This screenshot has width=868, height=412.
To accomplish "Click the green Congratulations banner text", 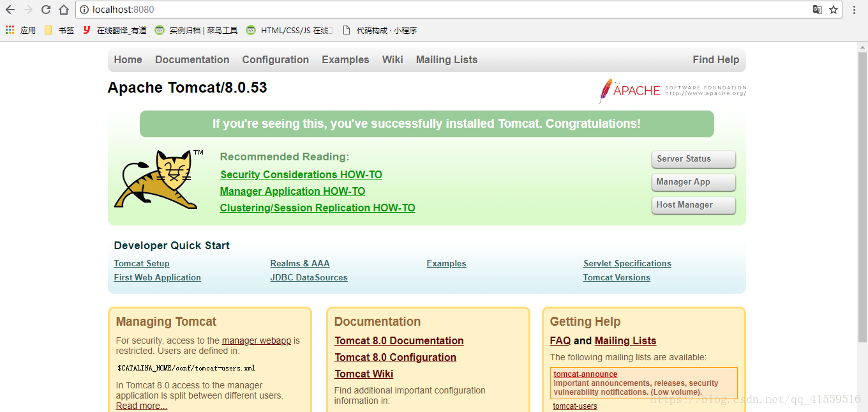I will 426,124.
